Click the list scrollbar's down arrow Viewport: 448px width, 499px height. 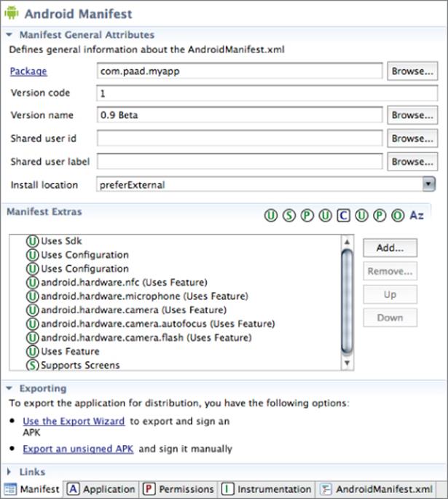pos(347,363)
